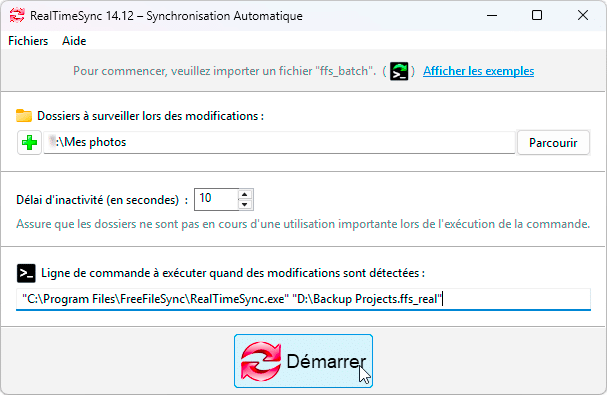Click the ffs_batch terminal icon in the hint
This screenshot has height=395, width=607.
(x=399, y=71)
